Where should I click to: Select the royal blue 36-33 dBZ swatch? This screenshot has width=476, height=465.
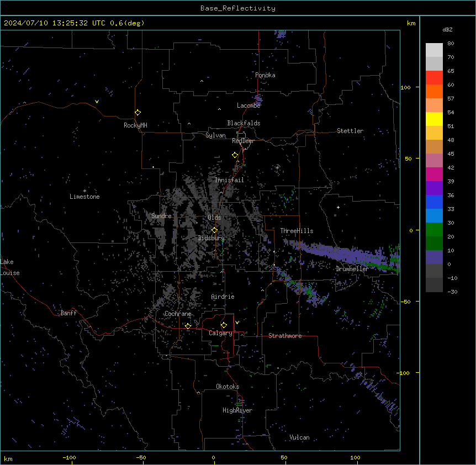click(434, 202)
